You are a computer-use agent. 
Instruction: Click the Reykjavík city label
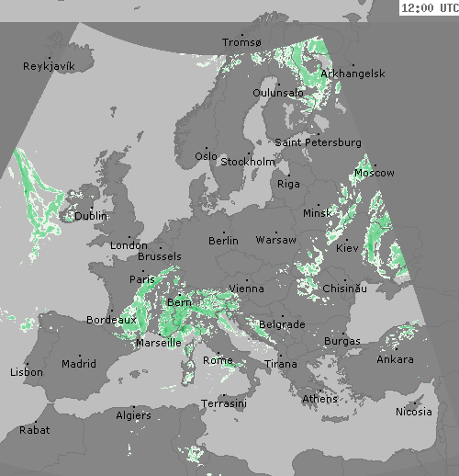[x=49, y=66]
